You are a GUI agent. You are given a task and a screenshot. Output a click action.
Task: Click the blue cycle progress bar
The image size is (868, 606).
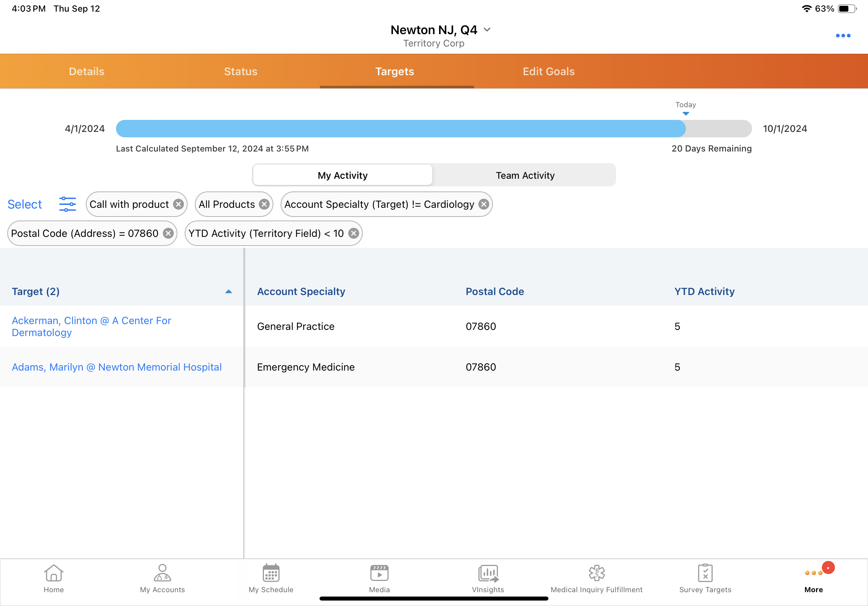point(400,129)
